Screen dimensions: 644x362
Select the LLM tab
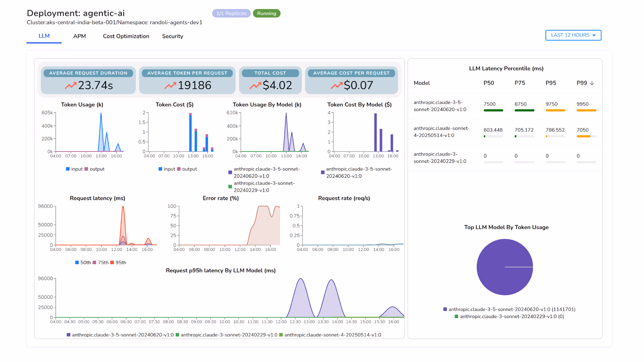44,36
